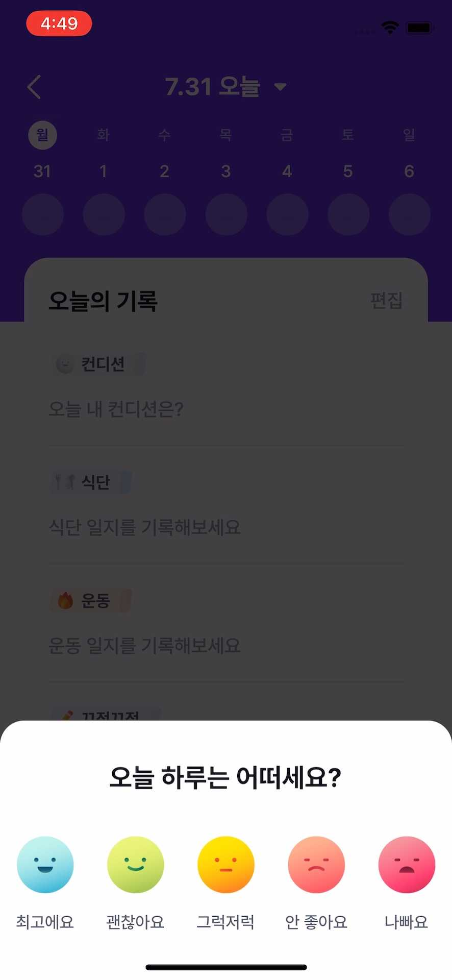Screen dimensions: 452x980
Task: Tap the 식단 fork and spoon icon
Action: 65,481
